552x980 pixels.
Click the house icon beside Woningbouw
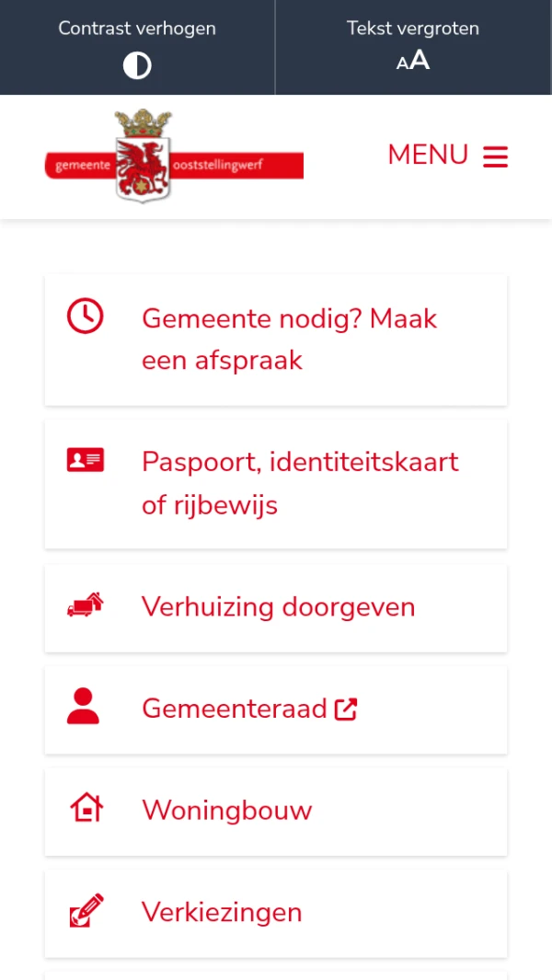coord(86,809)
